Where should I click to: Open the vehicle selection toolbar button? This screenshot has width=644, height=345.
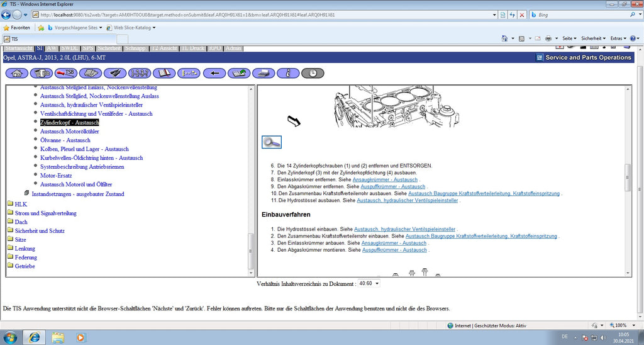point(42,73)
